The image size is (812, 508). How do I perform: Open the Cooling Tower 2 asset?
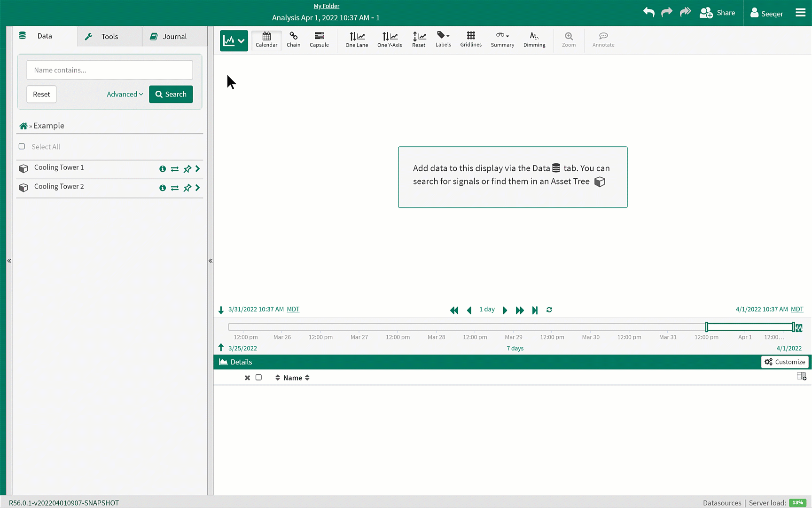pos(59,186)
